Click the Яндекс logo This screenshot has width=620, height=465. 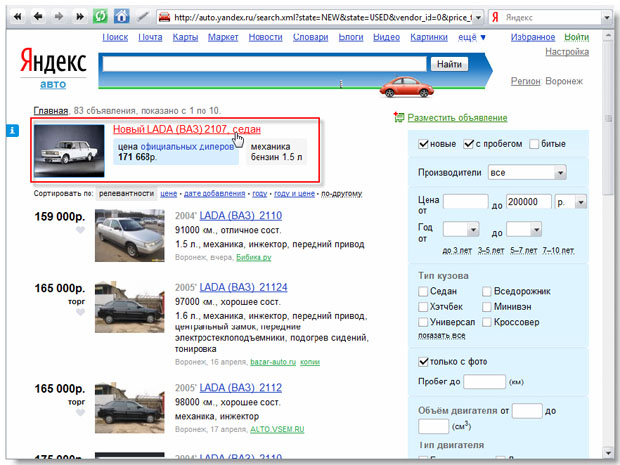point(53,61)
